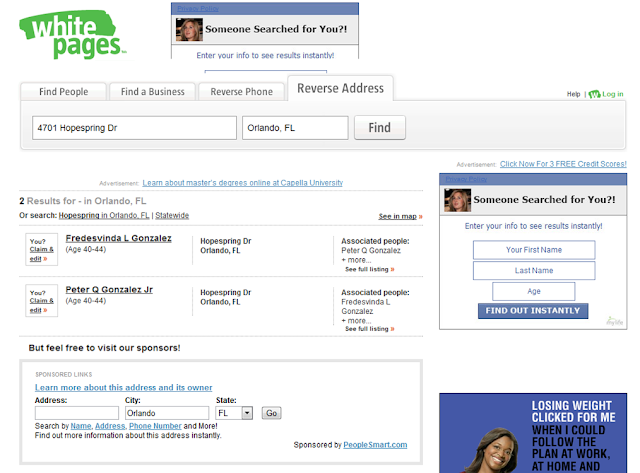Click the Address search link

pos(110,426)
